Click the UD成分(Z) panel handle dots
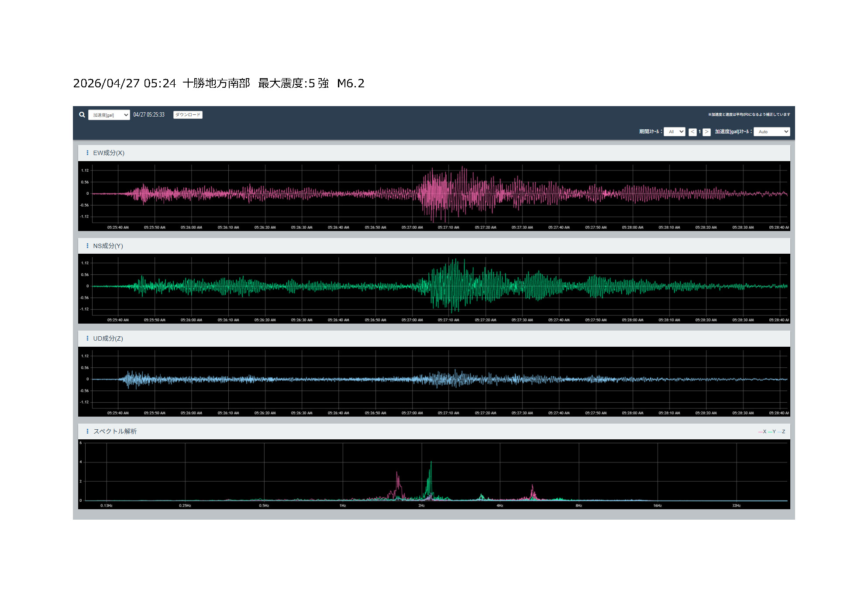868x614 pixels. 87,338
